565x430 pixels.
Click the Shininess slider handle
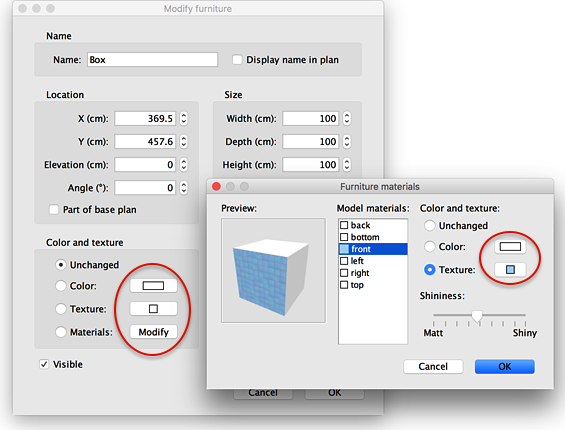[x=477, y=316]
